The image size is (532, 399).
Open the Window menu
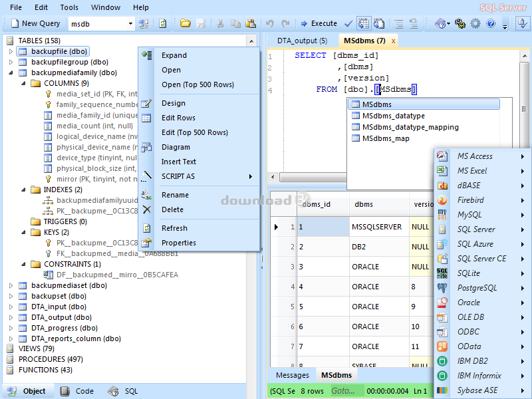[x=106, y=7]
